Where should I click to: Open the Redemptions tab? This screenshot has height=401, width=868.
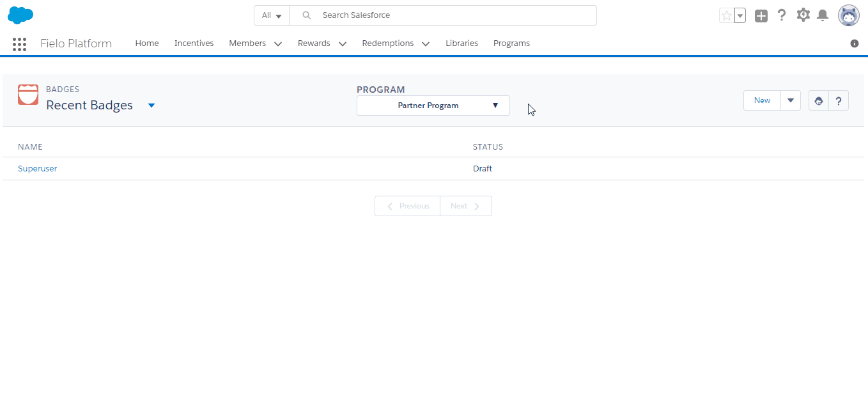tap(388, 43)
